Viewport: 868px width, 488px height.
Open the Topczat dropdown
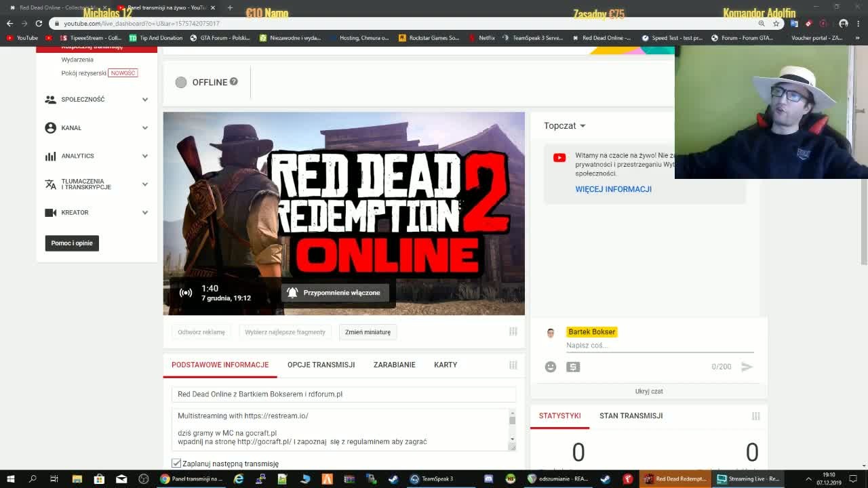564,126
